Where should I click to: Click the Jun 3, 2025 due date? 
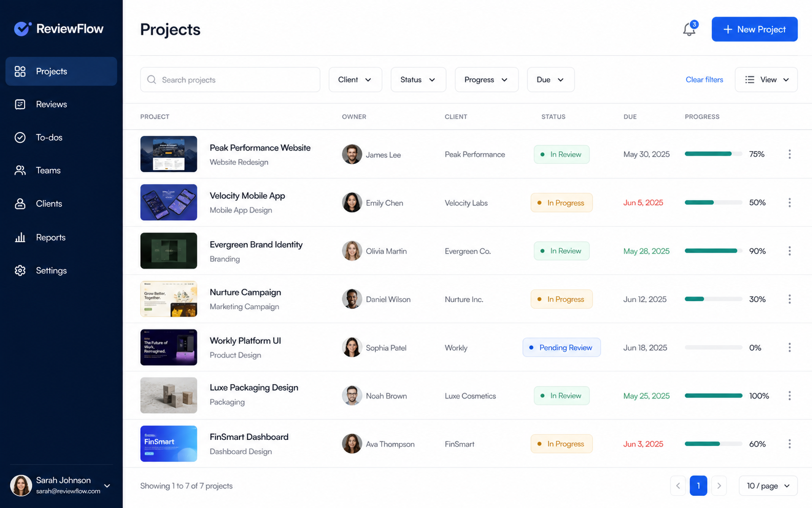pos(643,444)
